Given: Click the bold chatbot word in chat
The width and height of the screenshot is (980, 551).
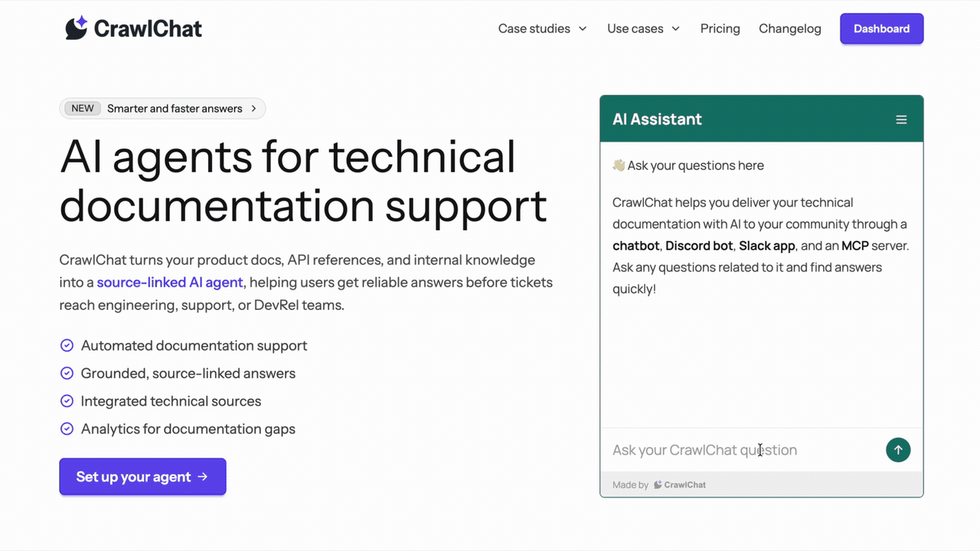Looking at the screenshot, I should 635,246.
